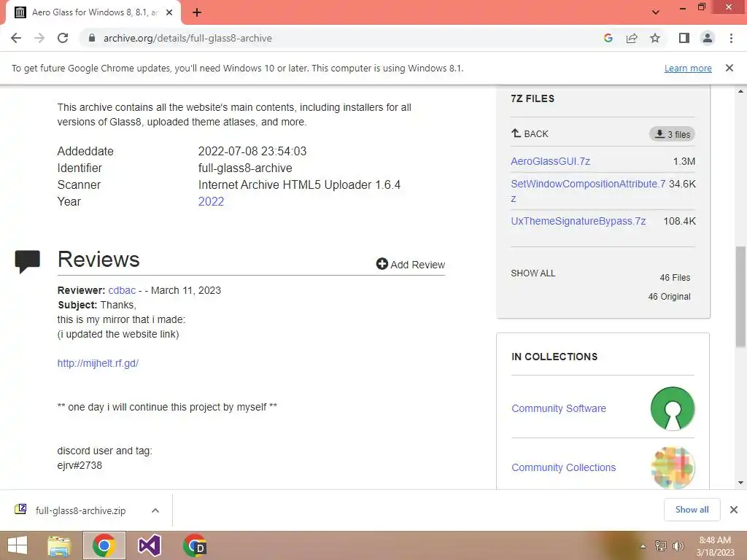The width and height of the screenshot is (747, 560).
Task: Click the Chrome taskbar icon
Action: tap(104, 545)
